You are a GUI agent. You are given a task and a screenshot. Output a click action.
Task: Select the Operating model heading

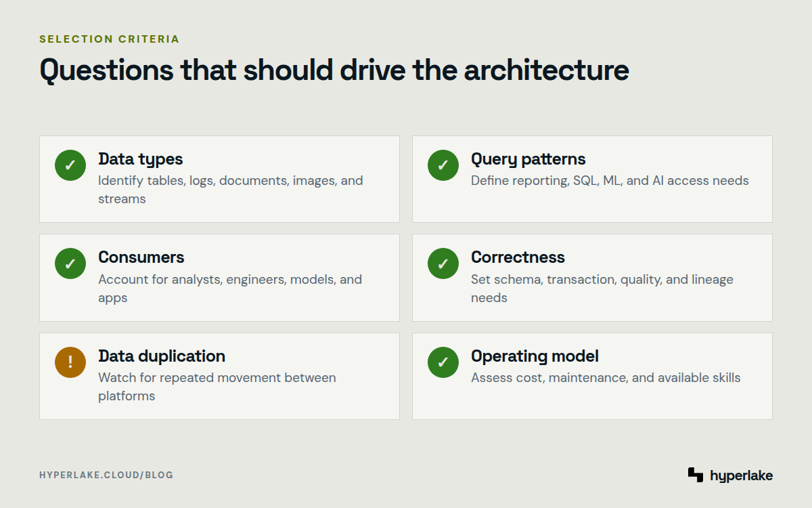[x=535, y=356]
